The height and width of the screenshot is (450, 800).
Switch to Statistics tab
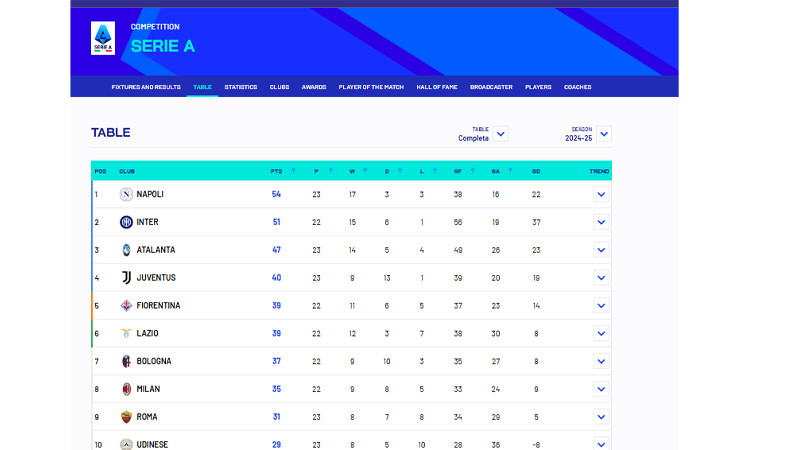241,87
